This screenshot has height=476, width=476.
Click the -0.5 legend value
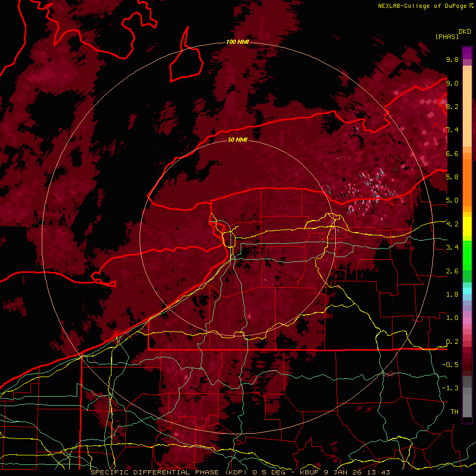pyautogui.click(x=450, y=365)
